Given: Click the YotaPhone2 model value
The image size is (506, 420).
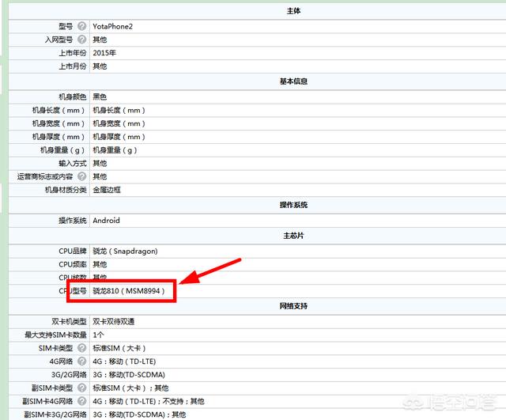Looking at the screenshot, I should pyautogui.click(x=112, y=26).
